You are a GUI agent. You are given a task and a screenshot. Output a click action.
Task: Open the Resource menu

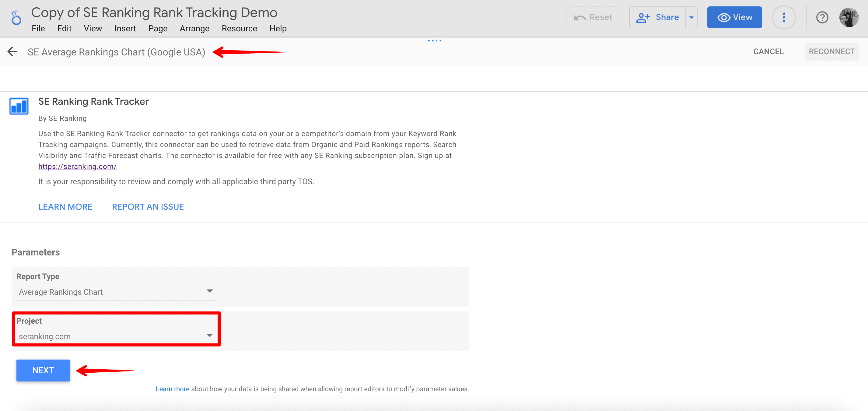point(239,29)
